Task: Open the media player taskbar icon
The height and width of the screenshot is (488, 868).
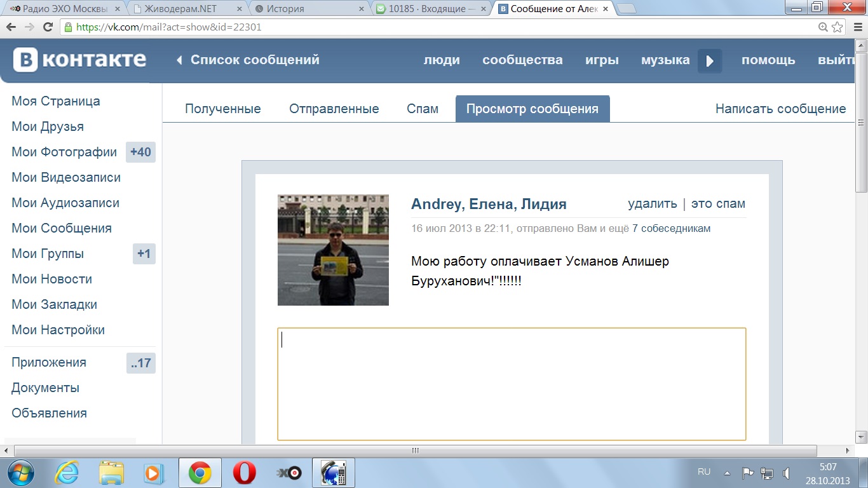Action: point(154,473)
